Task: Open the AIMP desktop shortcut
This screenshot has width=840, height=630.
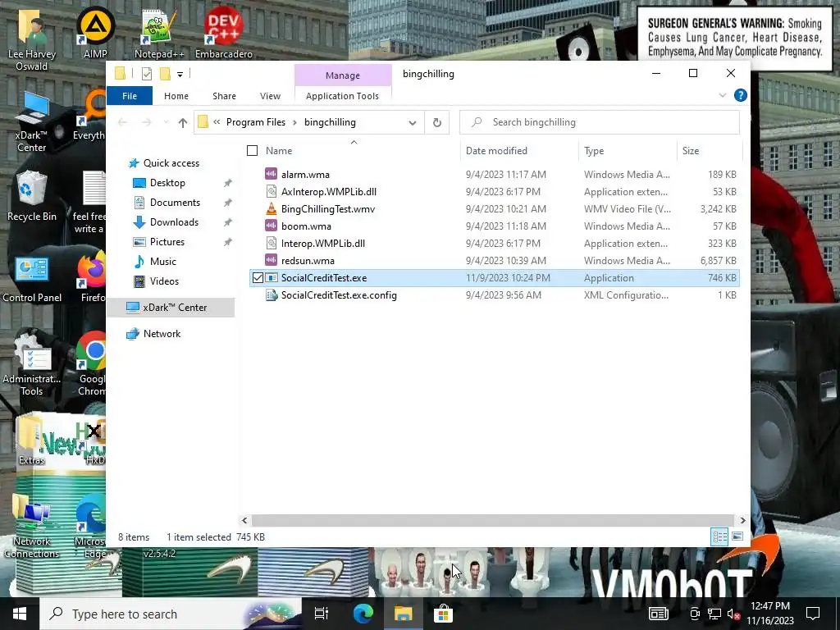Action: click(95, 32)
